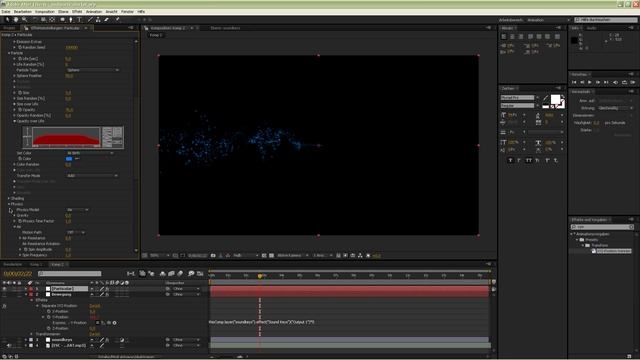
Task: Toggle stopwatch for X-Position property
Action: (49, 311)
